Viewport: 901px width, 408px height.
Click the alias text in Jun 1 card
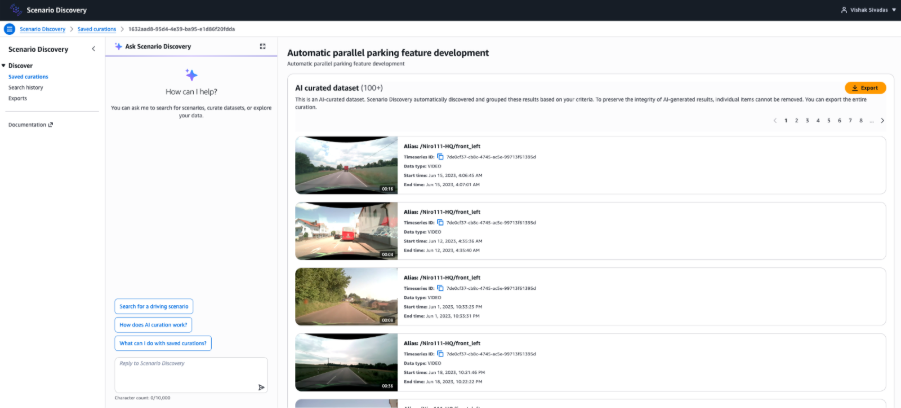[x=442, y=277]
